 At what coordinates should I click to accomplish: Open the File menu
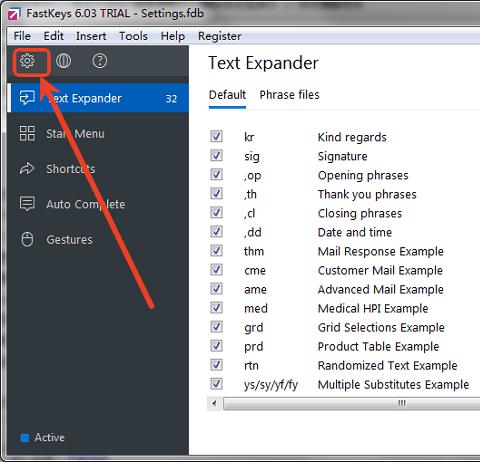22,36
